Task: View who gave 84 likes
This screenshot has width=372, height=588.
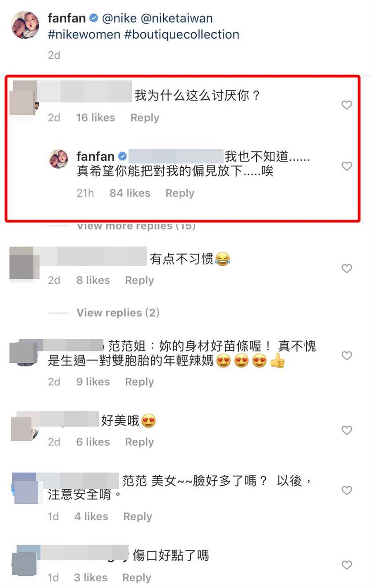Action: coord(130,193)
